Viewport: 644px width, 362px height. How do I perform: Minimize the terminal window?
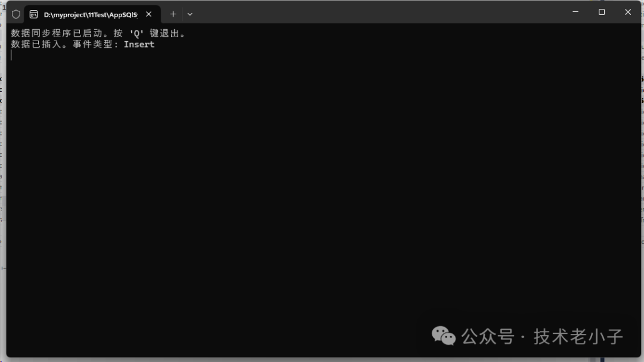tap(575, 12)
